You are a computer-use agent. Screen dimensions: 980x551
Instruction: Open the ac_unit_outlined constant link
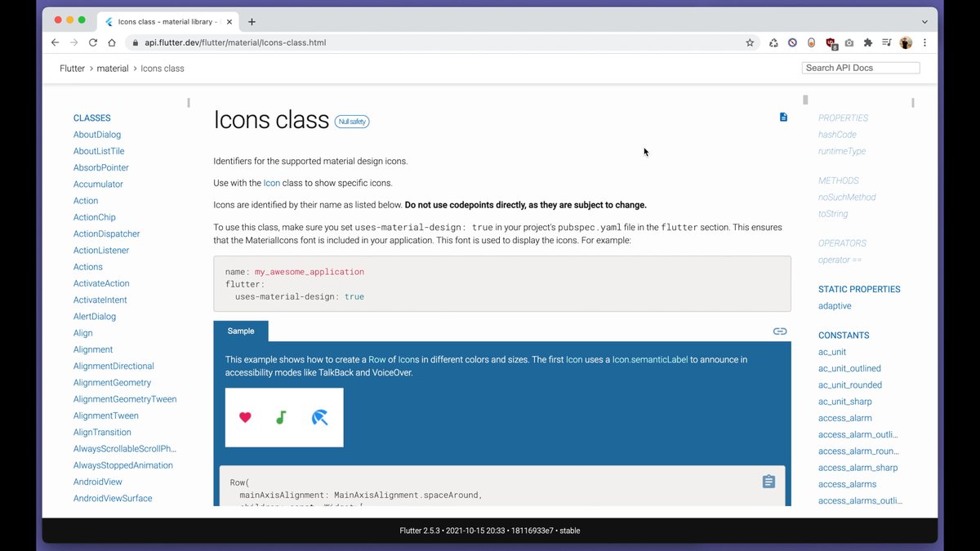point(849,368)
